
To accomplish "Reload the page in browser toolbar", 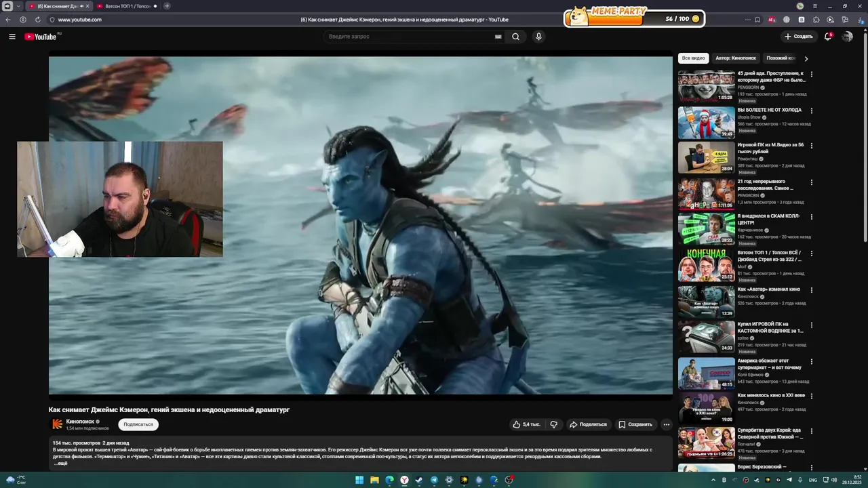I will pos(38,20).
